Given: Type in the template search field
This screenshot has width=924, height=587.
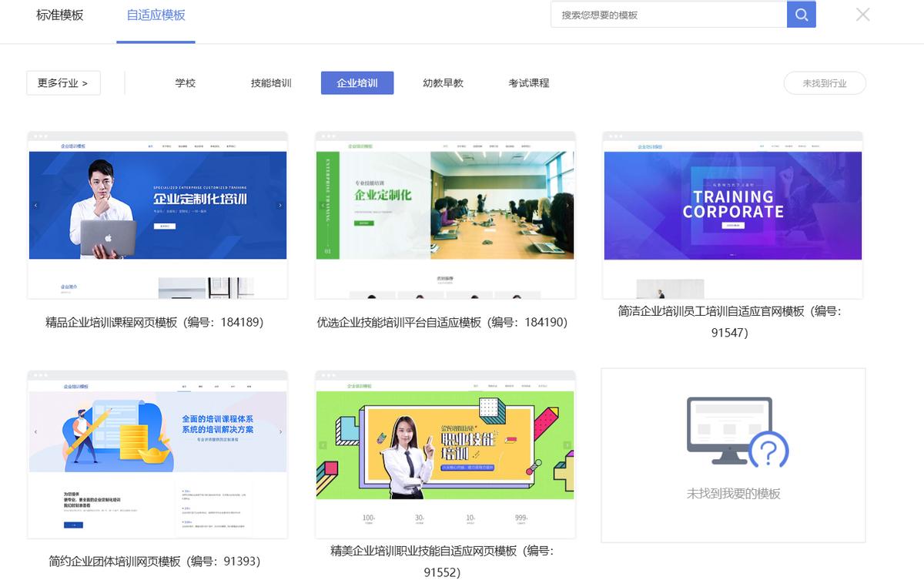Looking at the screenshot, I should (x=668, y=15).
